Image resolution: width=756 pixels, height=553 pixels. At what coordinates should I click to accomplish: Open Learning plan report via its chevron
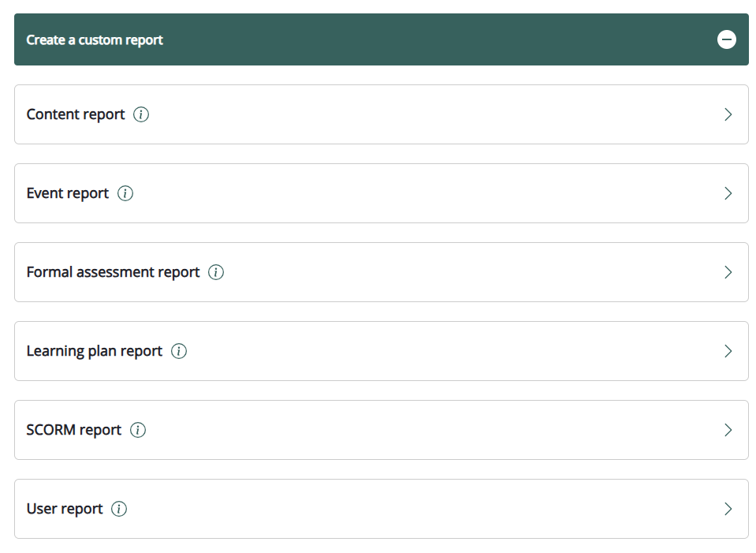[728, 351]
